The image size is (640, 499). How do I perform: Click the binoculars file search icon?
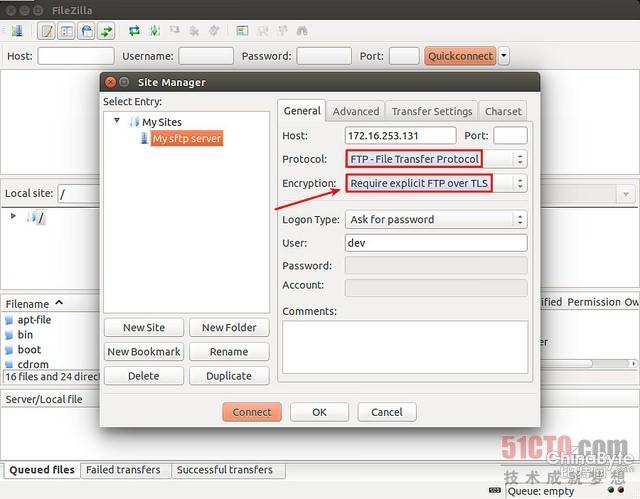pyautogui.click(x=302, y=31)
